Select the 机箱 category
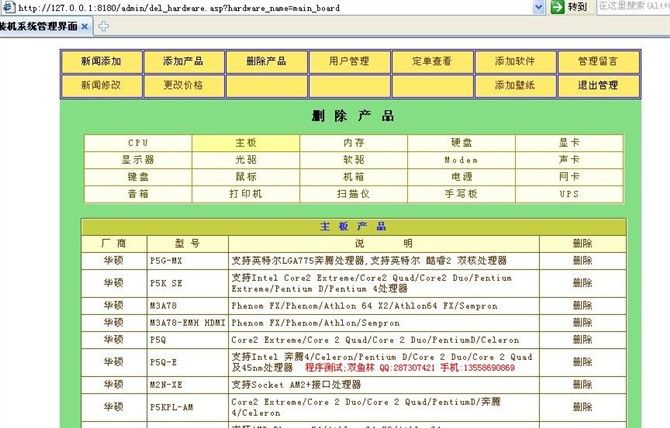 pos(353,177)
